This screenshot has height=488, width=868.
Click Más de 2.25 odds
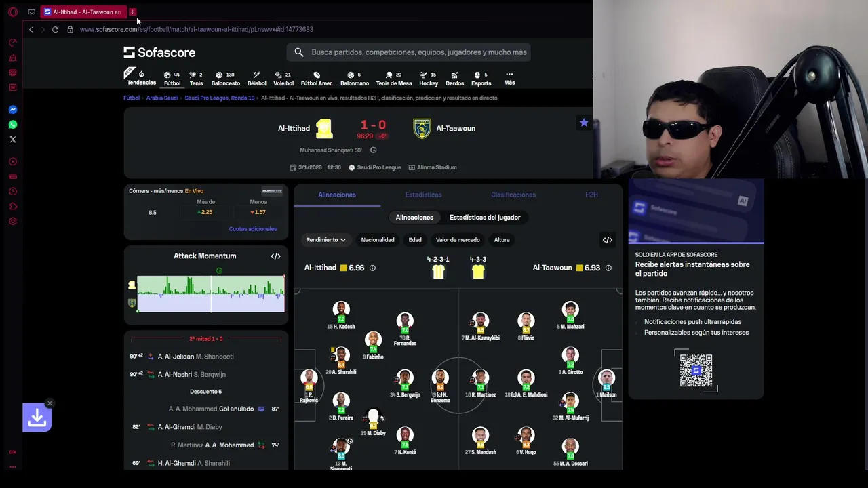(205, 212)
